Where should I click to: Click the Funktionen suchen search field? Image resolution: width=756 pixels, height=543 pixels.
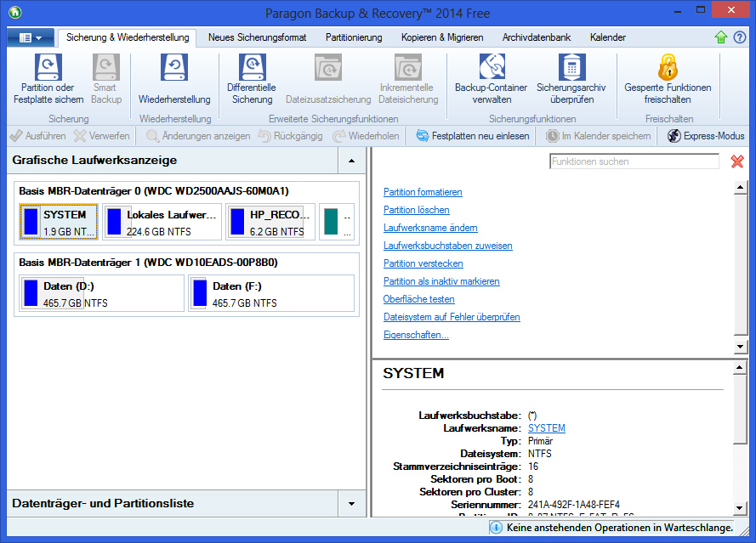point(634,161)
